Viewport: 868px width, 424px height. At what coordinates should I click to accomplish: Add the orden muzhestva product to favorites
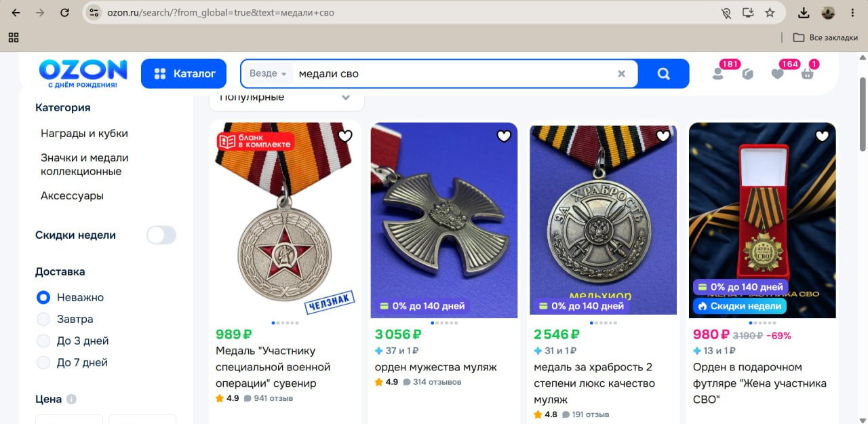tap(504, 136)
